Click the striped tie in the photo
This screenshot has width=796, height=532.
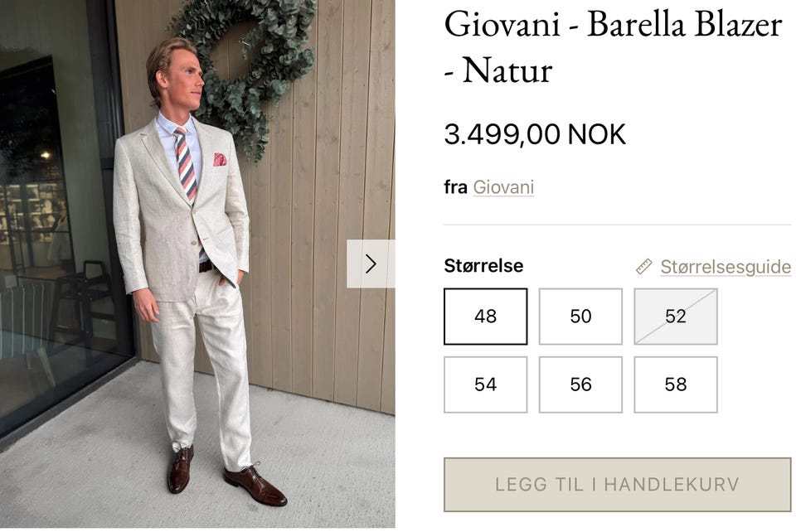click(186, 164)
